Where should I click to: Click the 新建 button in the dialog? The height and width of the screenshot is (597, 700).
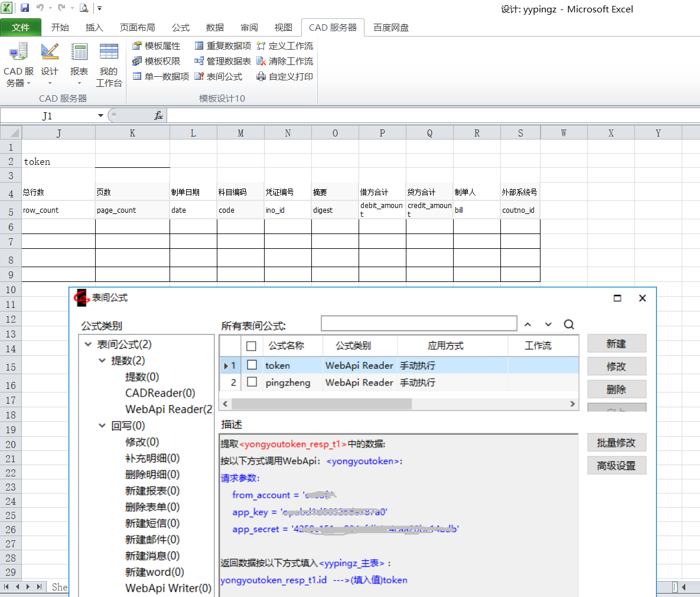[616, 344]
